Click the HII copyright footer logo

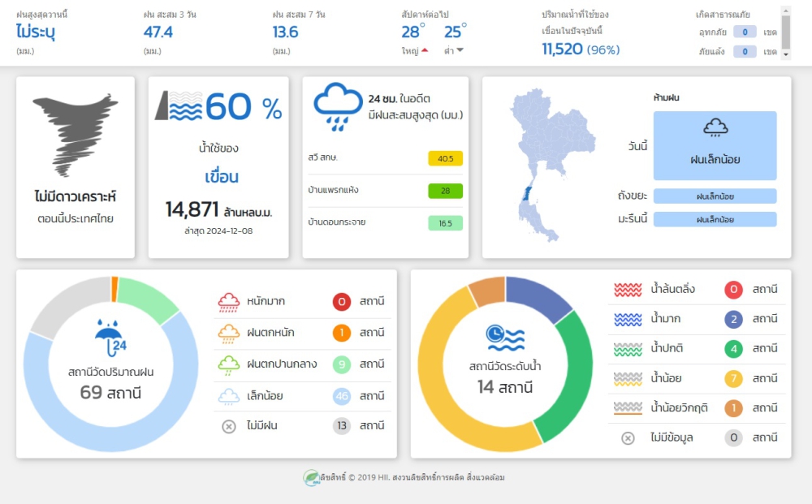pos(311,478)
